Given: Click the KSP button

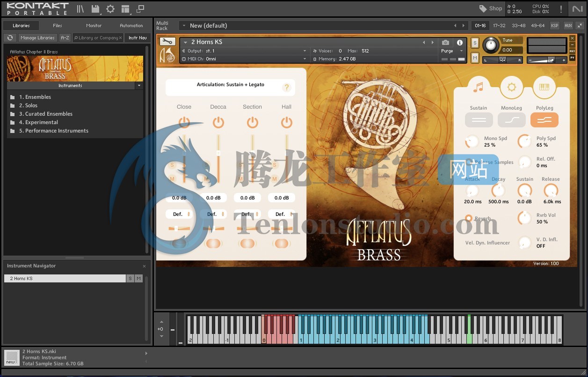Looking at the screenshot, I should click(x=555, y=26).
